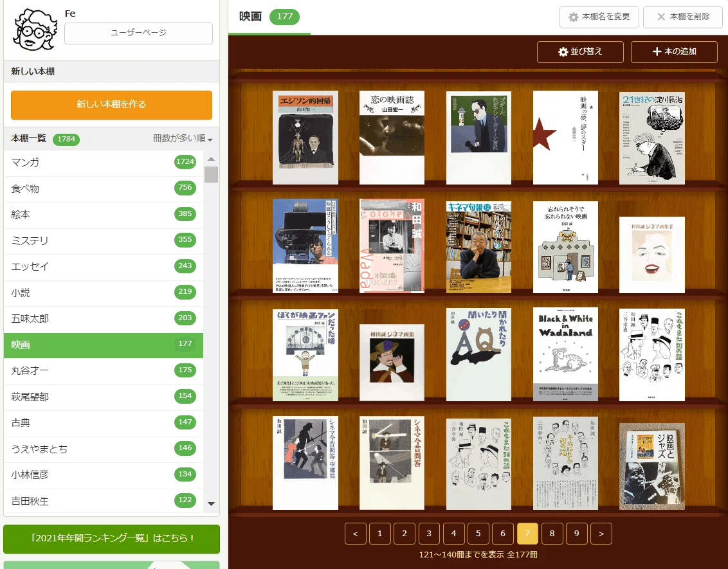Screen dimensions: 728x569
Task: Select the エッセイ shelf
Action: pos(104,266)
